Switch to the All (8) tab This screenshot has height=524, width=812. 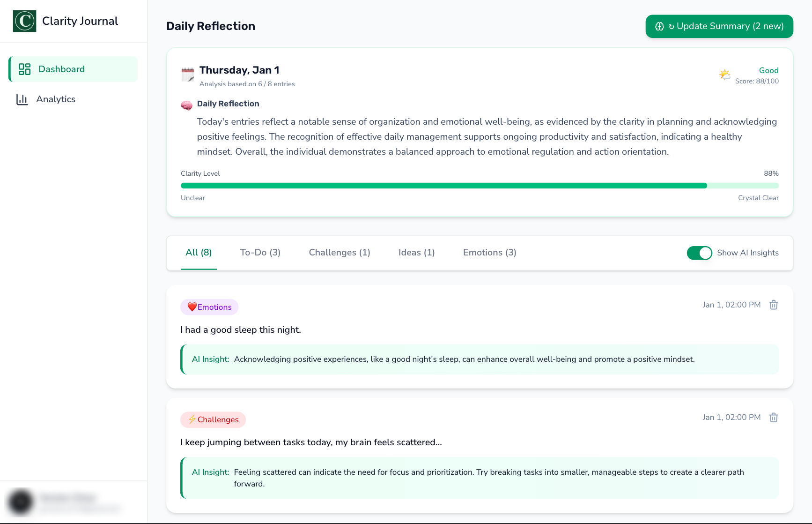tap(199, 253)
